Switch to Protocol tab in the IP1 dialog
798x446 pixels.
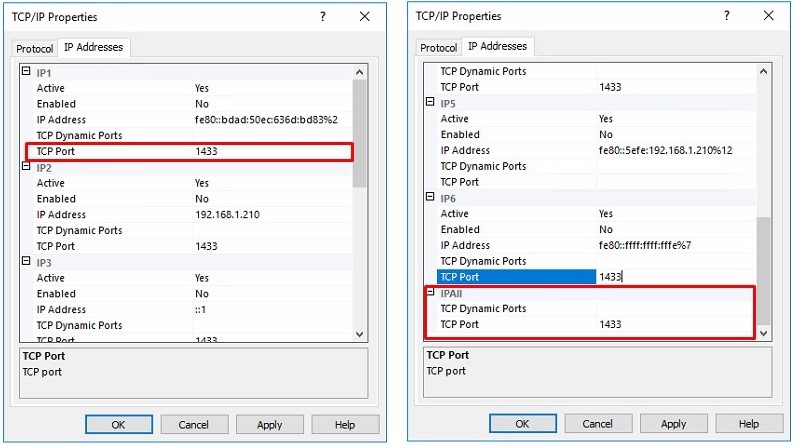pos(35,49)
